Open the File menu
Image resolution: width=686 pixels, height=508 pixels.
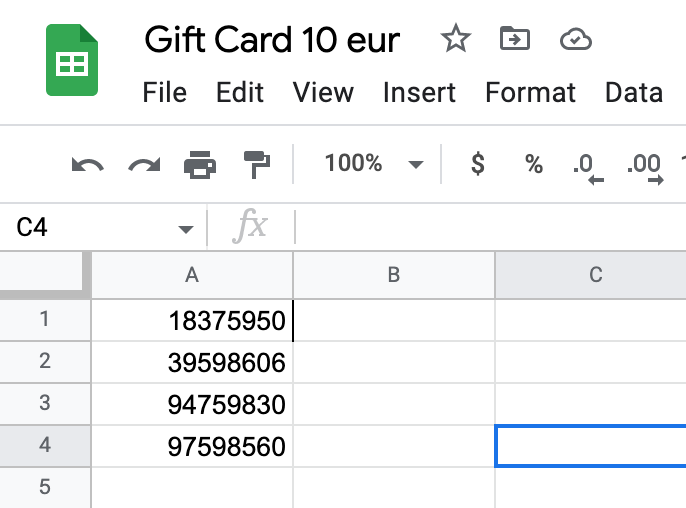[x=165, y=93]
